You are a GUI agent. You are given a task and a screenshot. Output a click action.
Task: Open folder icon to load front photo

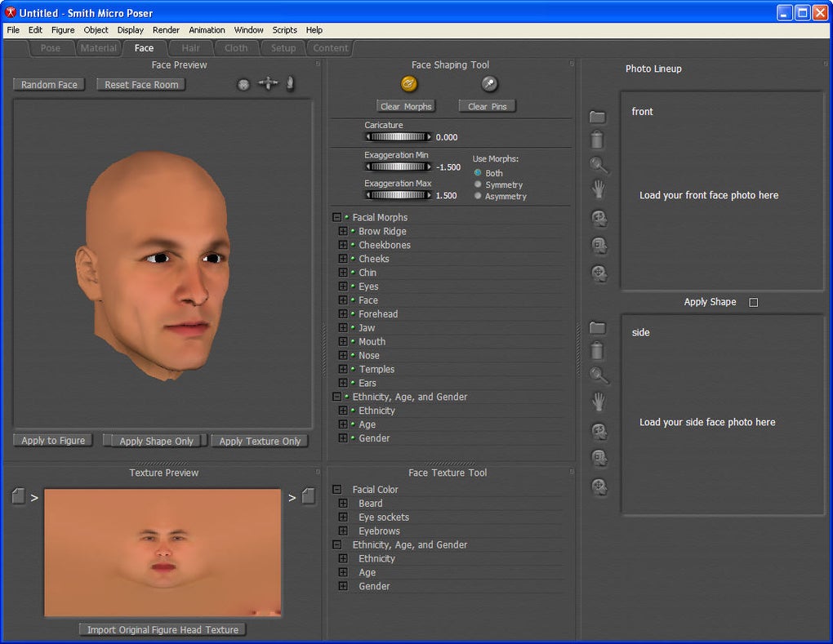(598, 118)
